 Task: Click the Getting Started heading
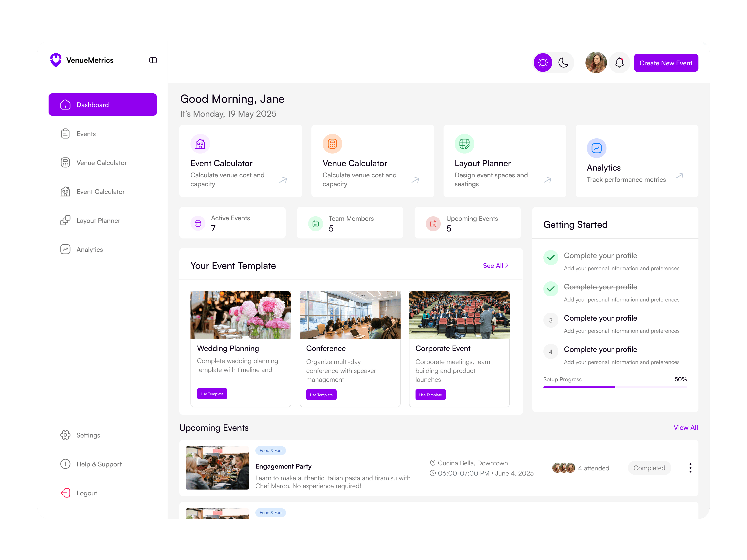[x=575, y=224]
